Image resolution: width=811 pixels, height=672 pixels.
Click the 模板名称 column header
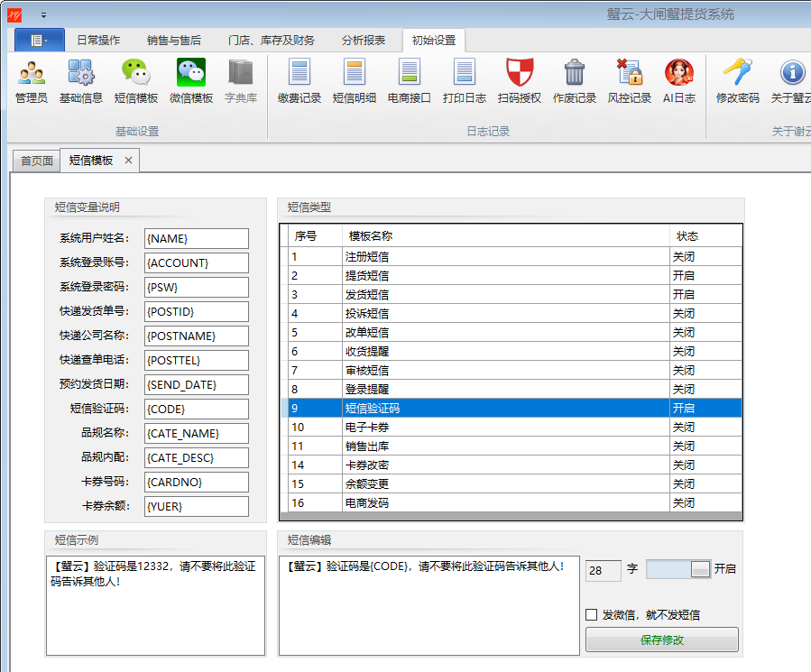pyautogui.click(x=506, y=236)
